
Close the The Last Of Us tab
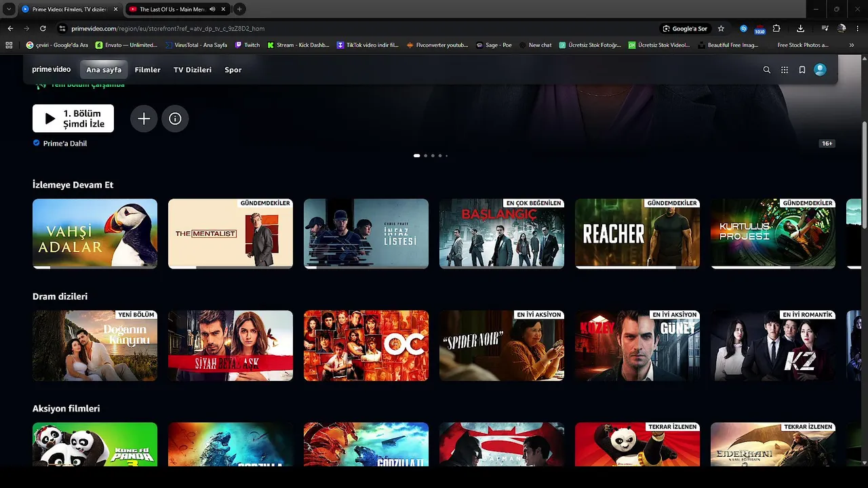222,9
